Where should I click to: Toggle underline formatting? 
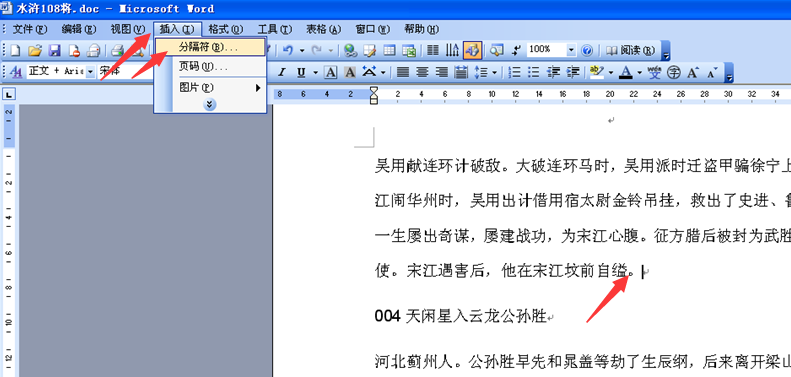(301, 72)
